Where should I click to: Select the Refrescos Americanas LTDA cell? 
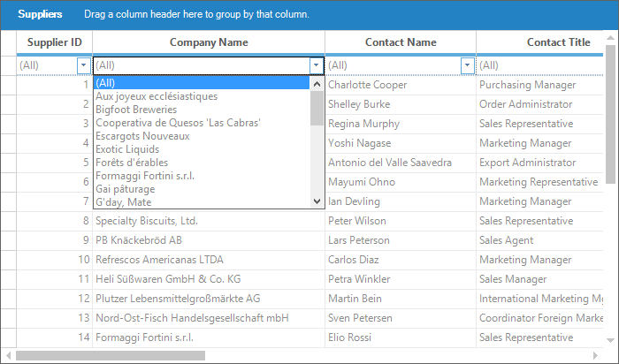tap(209, 260)
